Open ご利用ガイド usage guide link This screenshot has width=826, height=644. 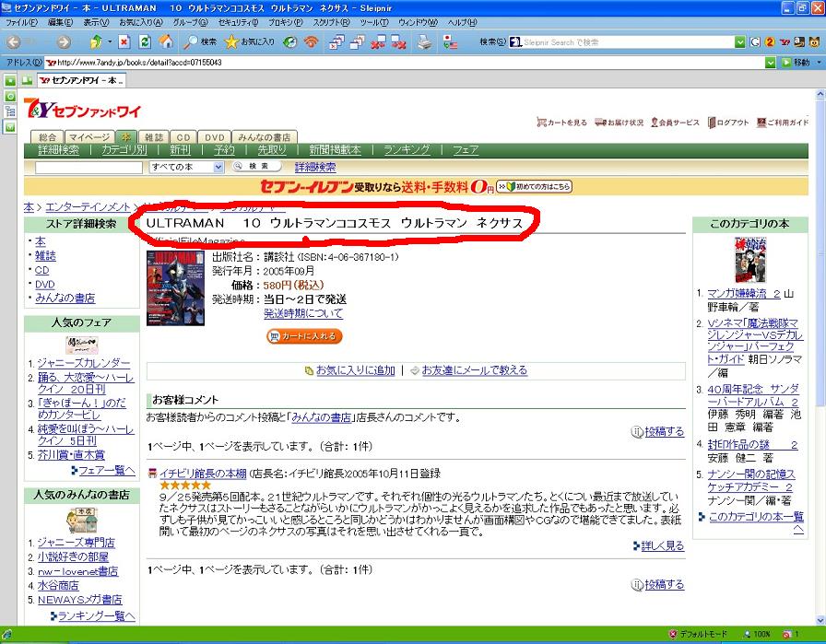(783, 123)
